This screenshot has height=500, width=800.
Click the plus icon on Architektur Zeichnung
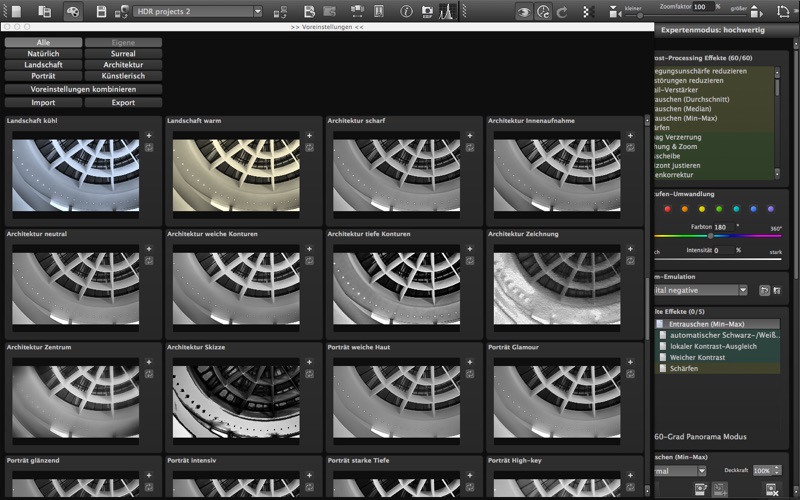[x=630, y=249]
